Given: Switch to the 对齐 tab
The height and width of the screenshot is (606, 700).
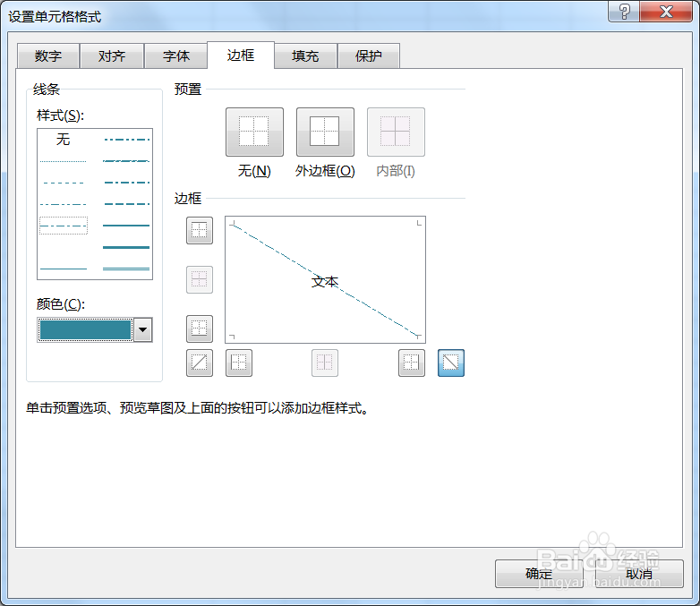Looking at the screenshot, I should click(112, 55).
